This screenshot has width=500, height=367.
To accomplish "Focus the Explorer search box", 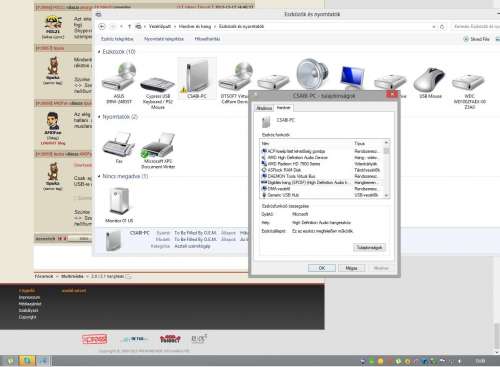I will 476,26.
